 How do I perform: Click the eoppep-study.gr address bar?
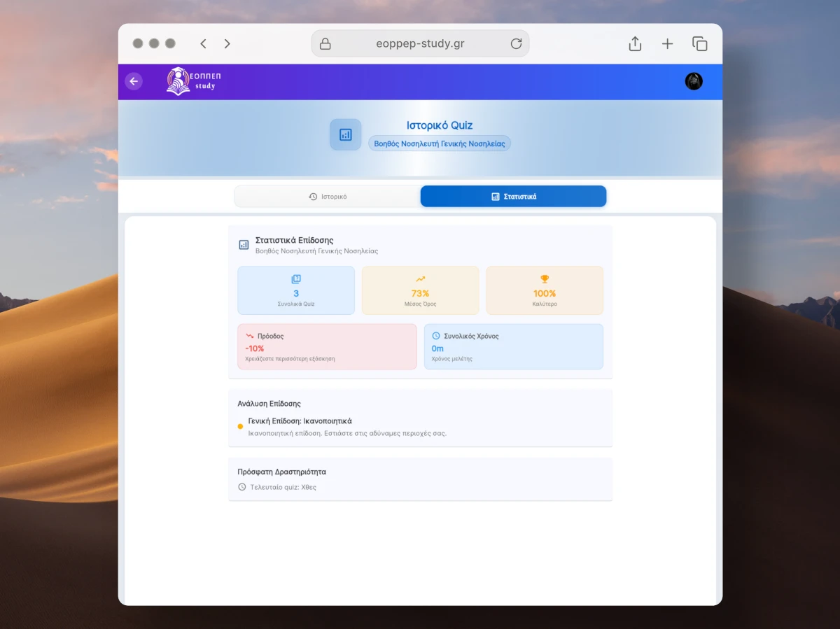[420, 44]
